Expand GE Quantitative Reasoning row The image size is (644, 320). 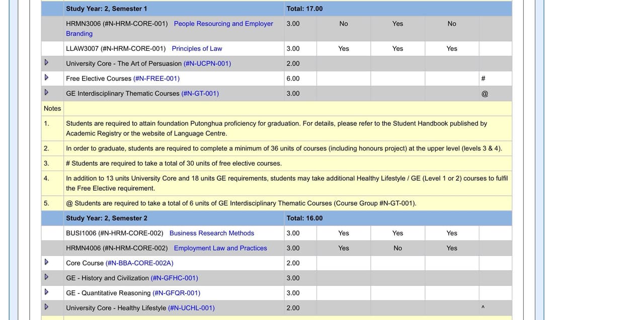coord(46,292)
